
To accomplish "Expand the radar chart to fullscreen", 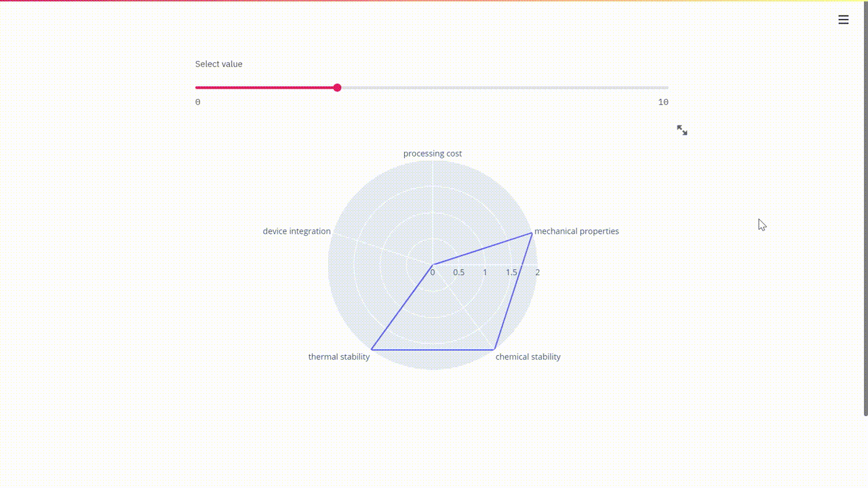I will click(x=682, y=130).
